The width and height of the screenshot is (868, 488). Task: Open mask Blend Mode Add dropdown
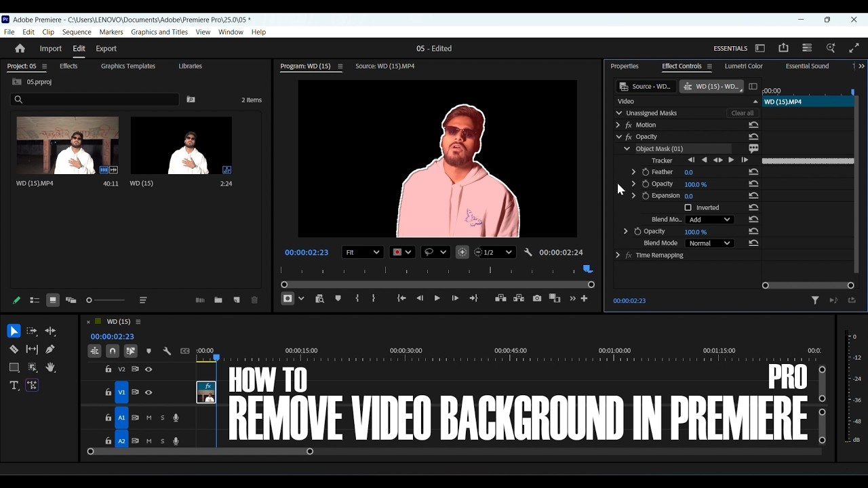709,220
